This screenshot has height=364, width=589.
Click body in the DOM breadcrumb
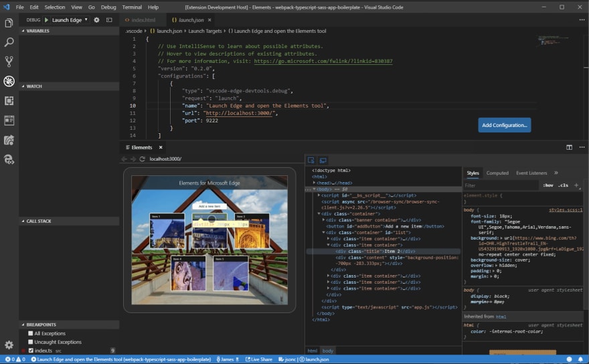click(327, 351)
